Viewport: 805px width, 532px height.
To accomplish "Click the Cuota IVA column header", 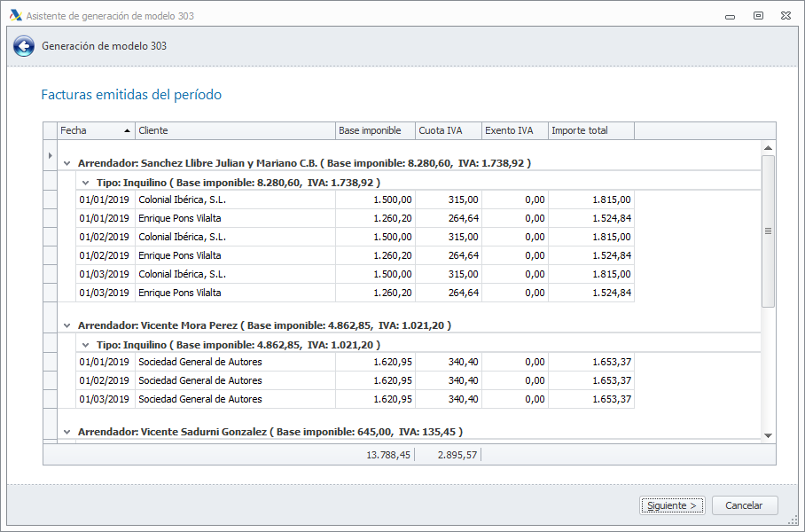I will point(448,130).
